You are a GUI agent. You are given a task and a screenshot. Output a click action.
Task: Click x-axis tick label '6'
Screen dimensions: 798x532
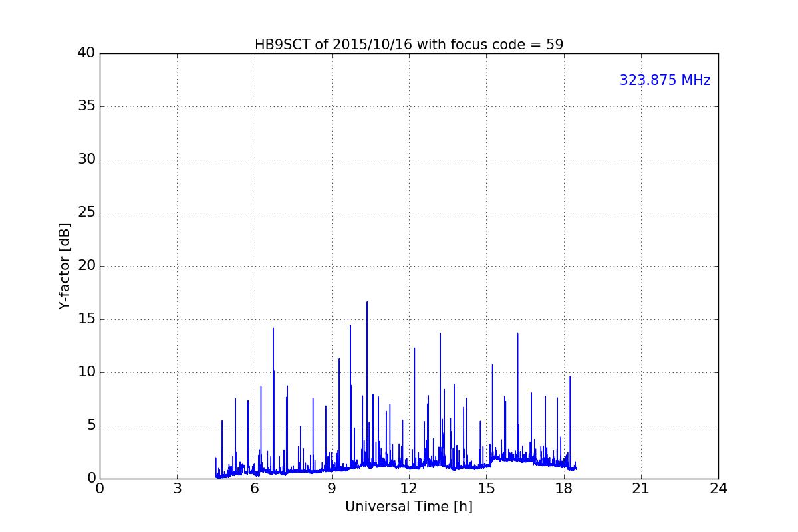[255, 489]
